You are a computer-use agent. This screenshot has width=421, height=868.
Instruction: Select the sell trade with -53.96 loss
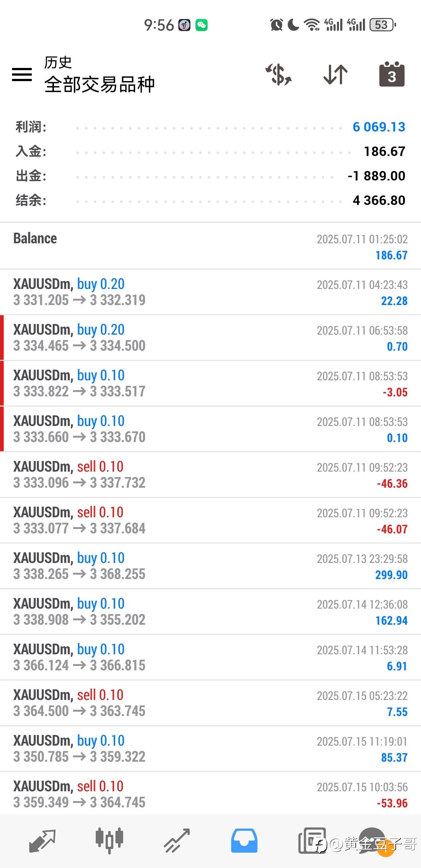point(210,794)
